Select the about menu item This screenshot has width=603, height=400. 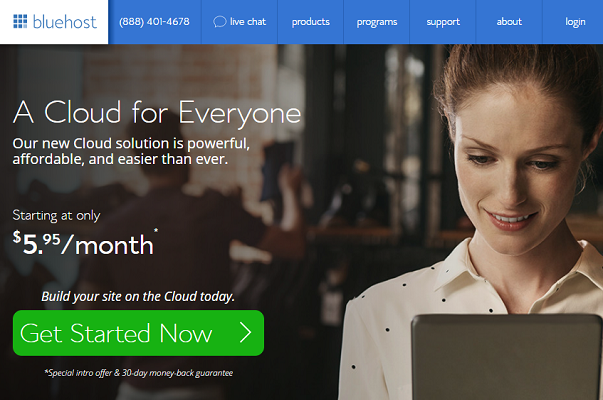509,22
